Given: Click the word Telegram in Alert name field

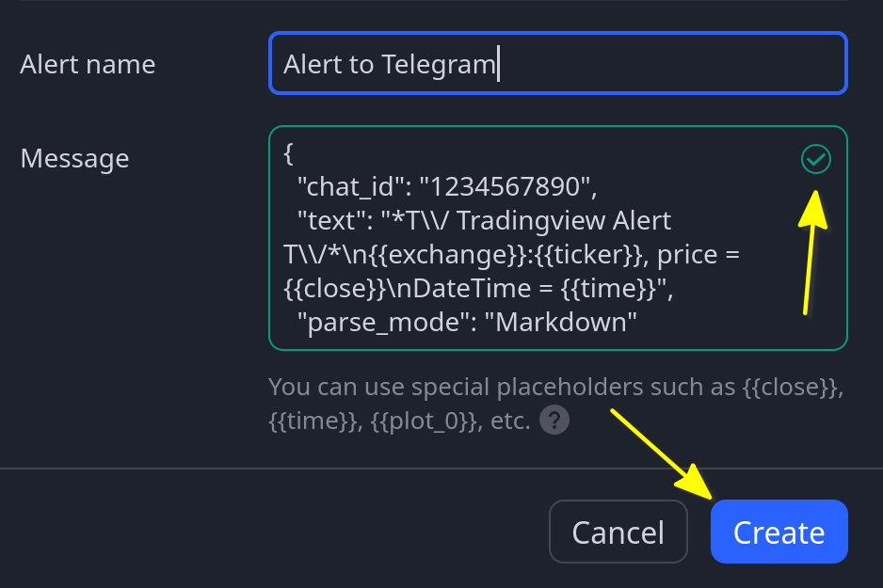Looking at the screenshot, I should (x=438, y=64).
